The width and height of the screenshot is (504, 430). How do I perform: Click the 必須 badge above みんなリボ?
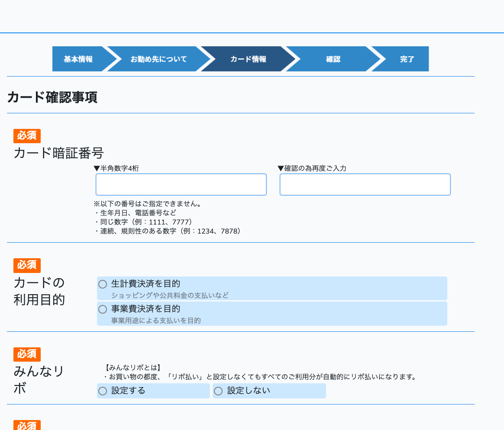tap(27, 354)
